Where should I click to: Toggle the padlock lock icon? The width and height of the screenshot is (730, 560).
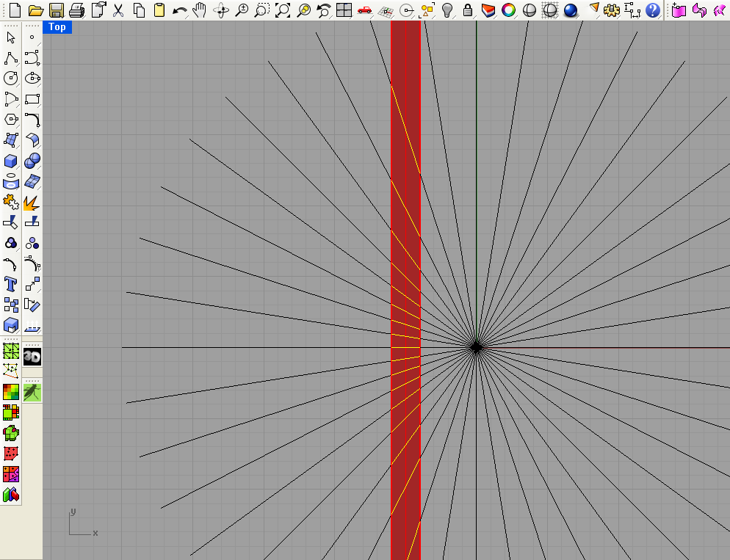467,10
